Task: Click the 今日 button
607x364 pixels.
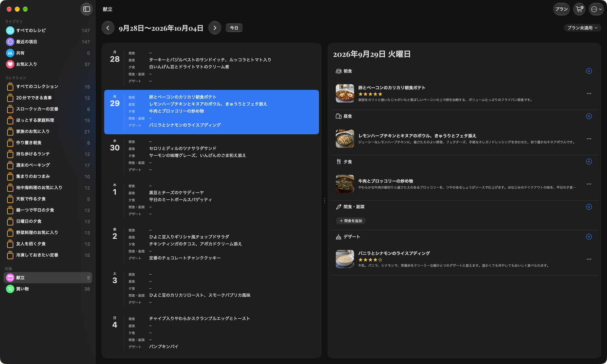Action: point(234,28)
